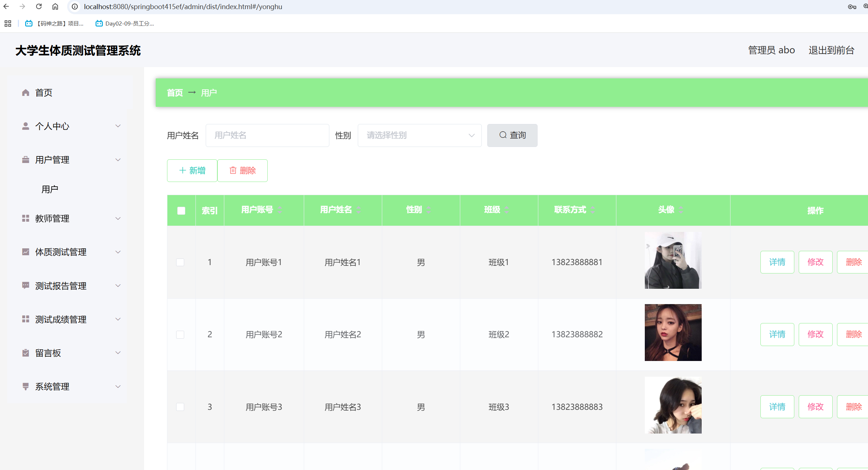Expand 个人中心 chevron
The width and height of the screenshot is (868, 470).
tap(118, 126)
